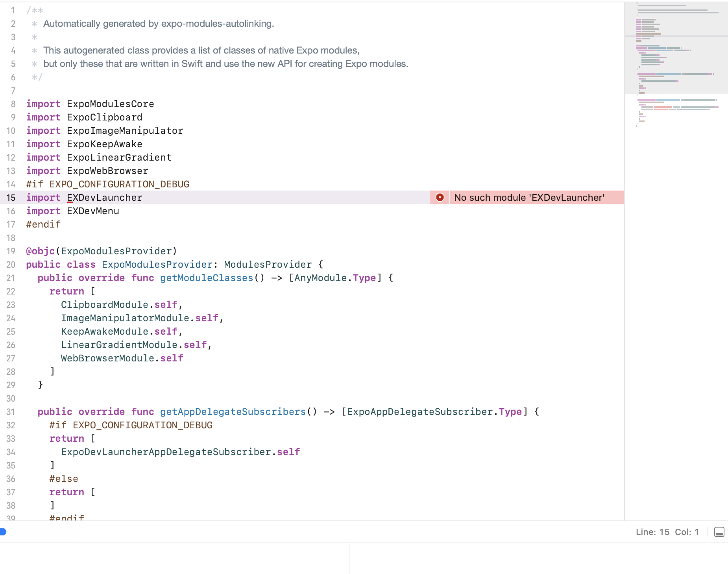Screen dimensions: 728x574
Task: Click '#endif' on line 17
Action: point(43,224)
